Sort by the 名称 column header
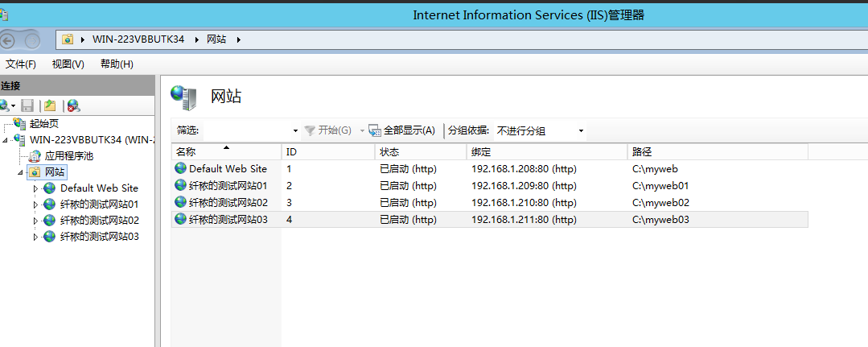This screenshot has width=868, height=347. pyautogui.click(x=226, y=151)
